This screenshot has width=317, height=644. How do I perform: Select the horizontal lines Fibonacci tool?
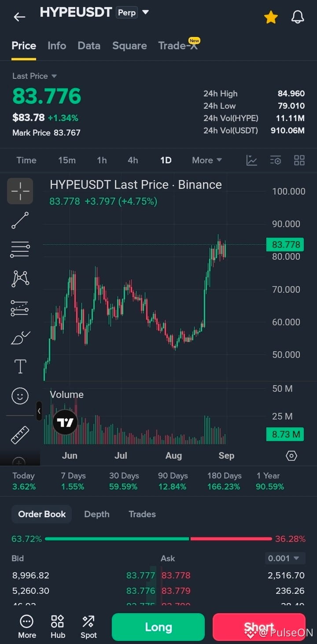point(20,250)
